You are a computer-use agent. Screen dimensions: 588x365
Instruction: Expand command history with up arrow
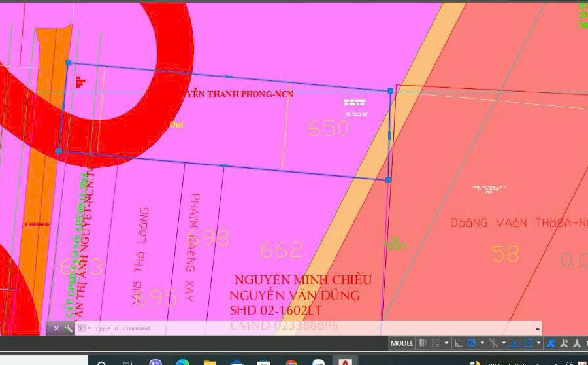538,328
